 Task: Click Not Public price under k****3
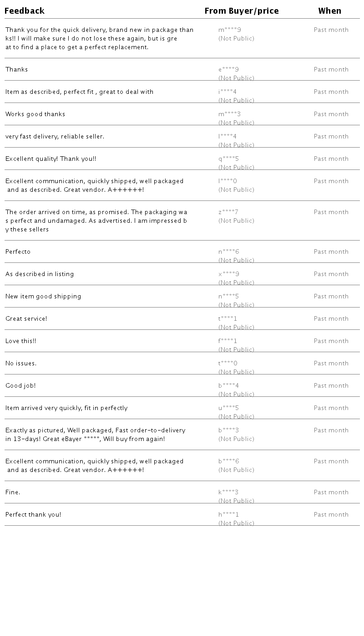click(x=236, y=501)
